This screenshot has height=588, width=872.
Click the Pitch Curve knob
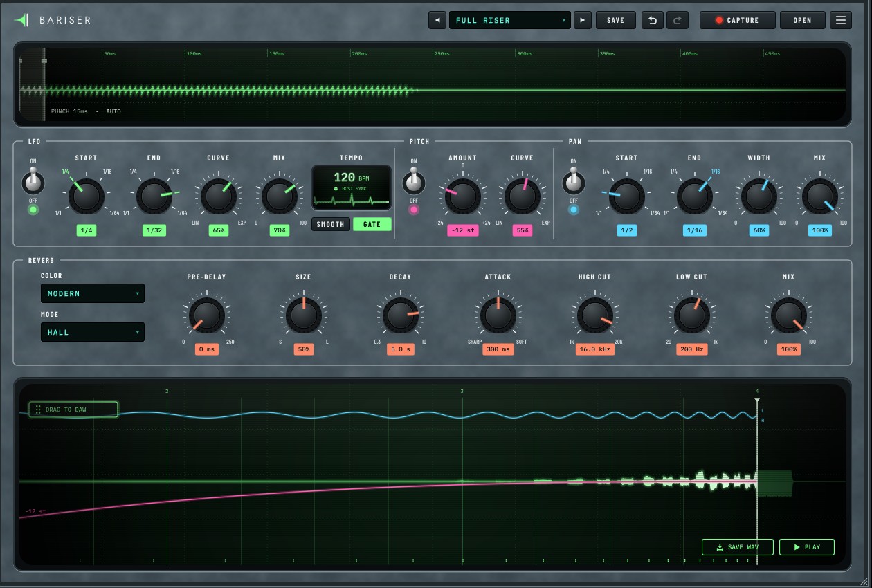522,196
